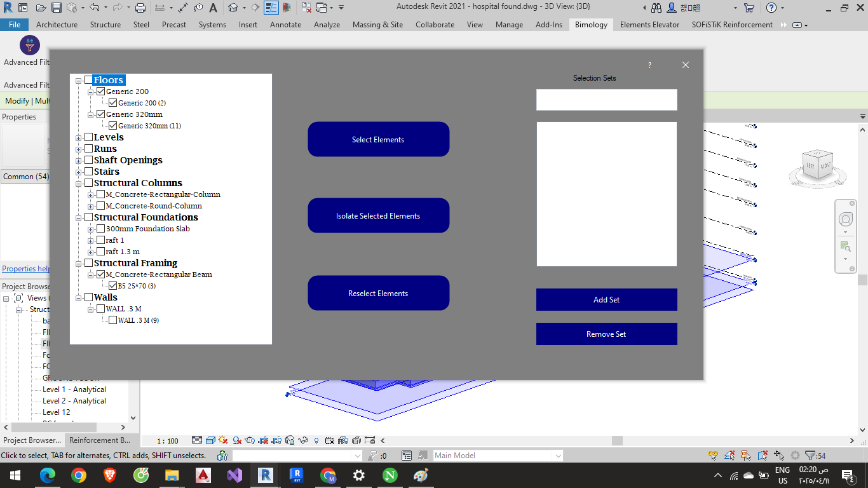Open Visual Studio from the taskbar
This screenshot has height=488, width=868.
coord(234,475)
